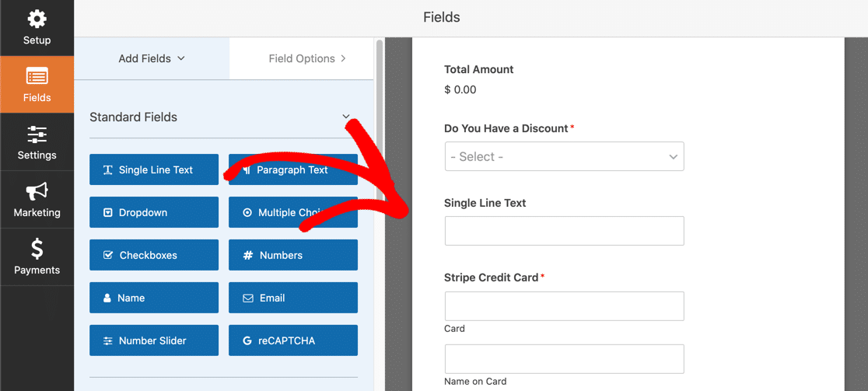The image size is (868, 391).
Task: Open the discount Select dropdown
Action: [564, 156]
